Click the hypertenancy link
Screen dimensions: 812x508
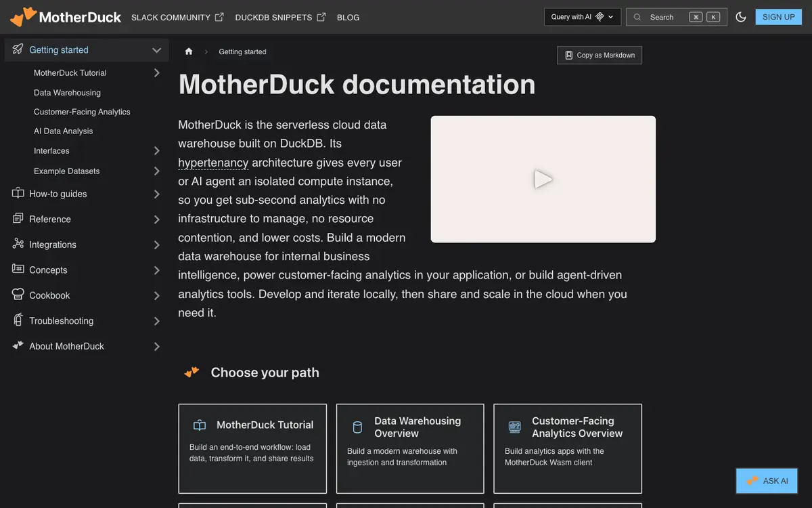point(213,163)
